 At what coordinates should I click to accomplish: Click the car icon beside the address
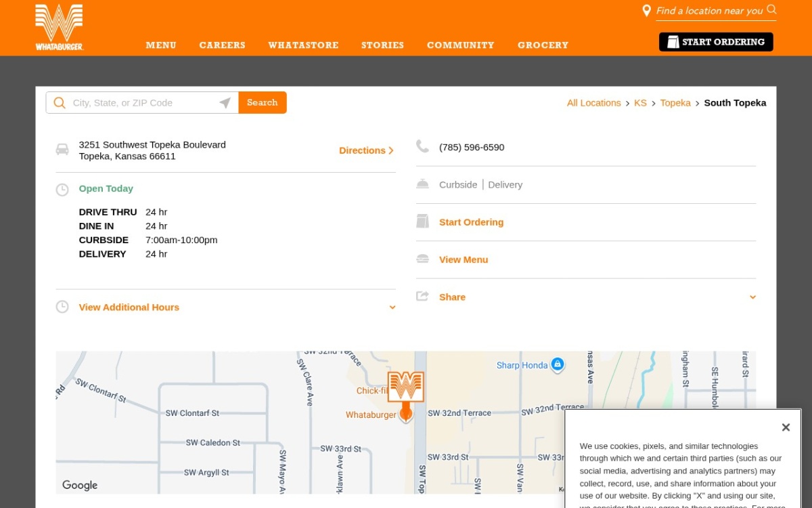click(x=62, y=149)
